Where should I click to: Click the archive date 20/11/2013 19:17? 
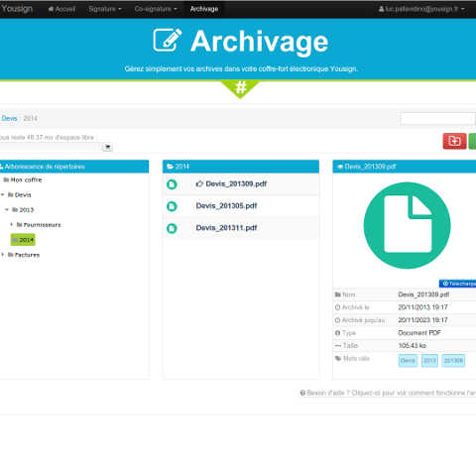tap(422, 307)
